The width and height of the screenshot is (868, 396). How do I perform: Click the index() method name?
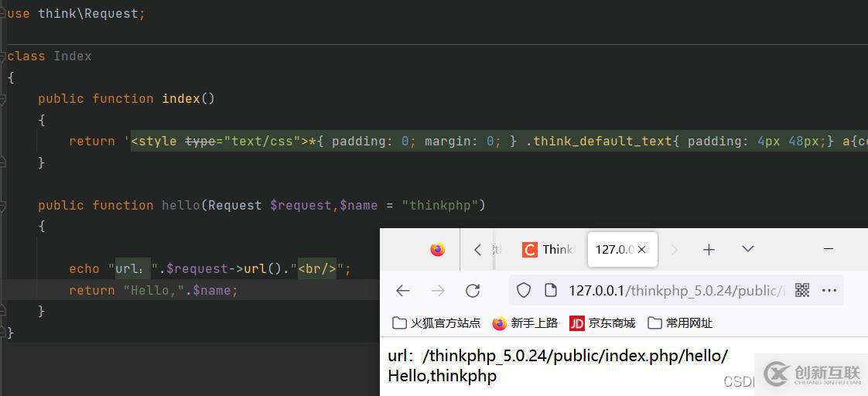point(181,98)
